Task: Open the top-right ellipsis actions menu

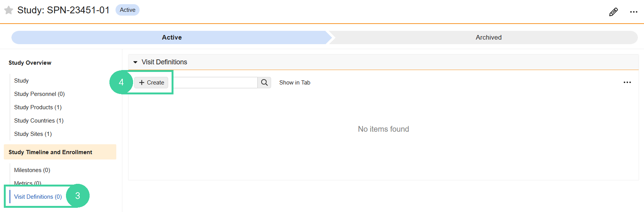Action: coord(634,12)
